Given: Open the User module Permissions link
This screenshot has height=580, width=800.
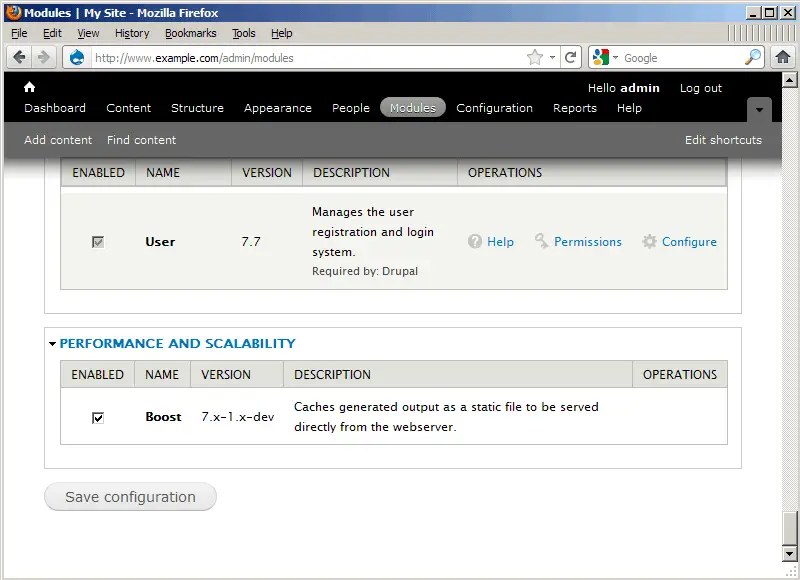Looking at the screenshot, I should [x=588, y=242].
